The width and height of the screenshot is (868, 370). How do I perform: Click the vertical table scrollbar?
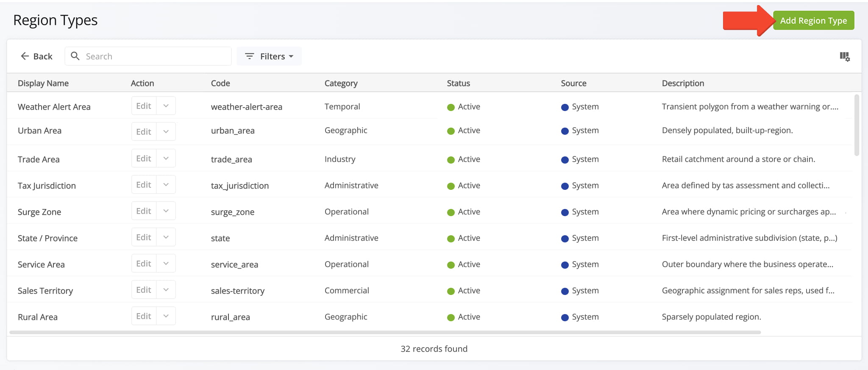tap(857, 125)
